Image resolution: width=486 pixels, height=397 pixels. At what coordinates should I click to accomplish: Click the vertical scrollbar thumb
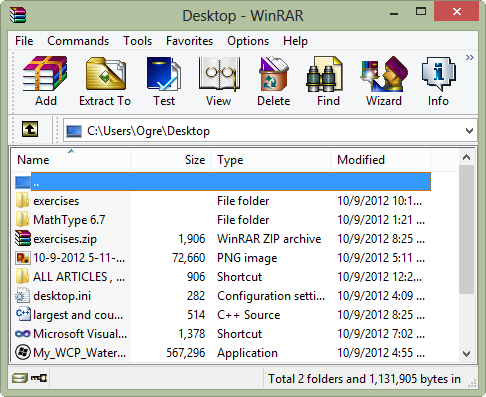coord(466,229)
